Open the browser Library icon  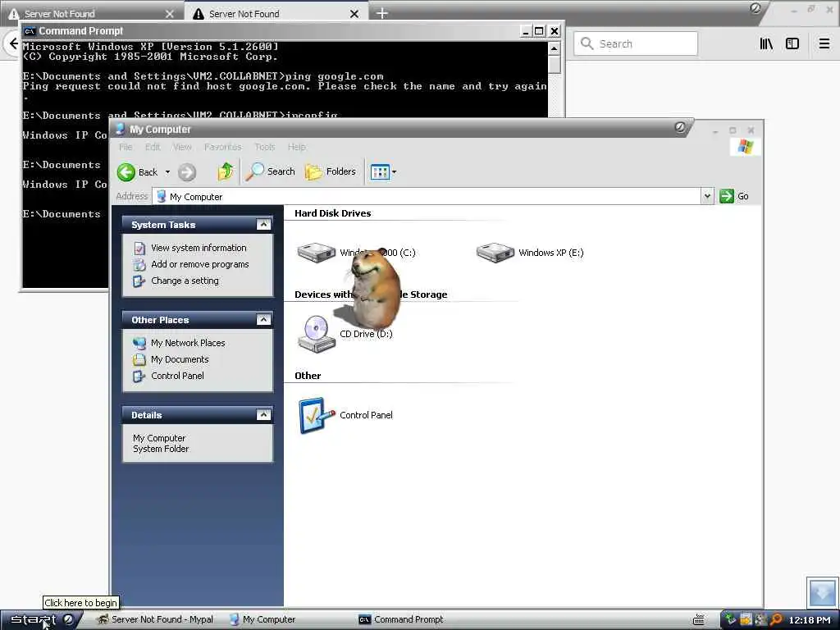tap(766, 43)
